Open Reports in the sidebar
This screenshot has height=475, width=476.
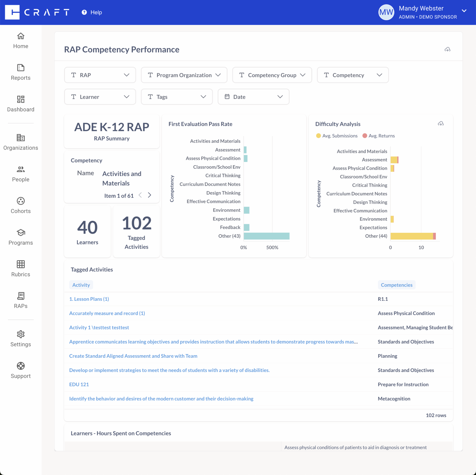coord(21,72)
